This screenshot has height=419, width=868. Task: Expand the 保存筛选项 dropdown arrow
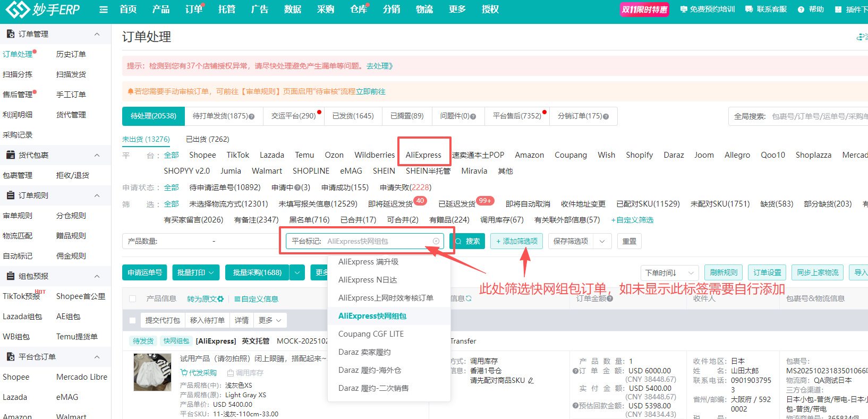click(602, 241)
